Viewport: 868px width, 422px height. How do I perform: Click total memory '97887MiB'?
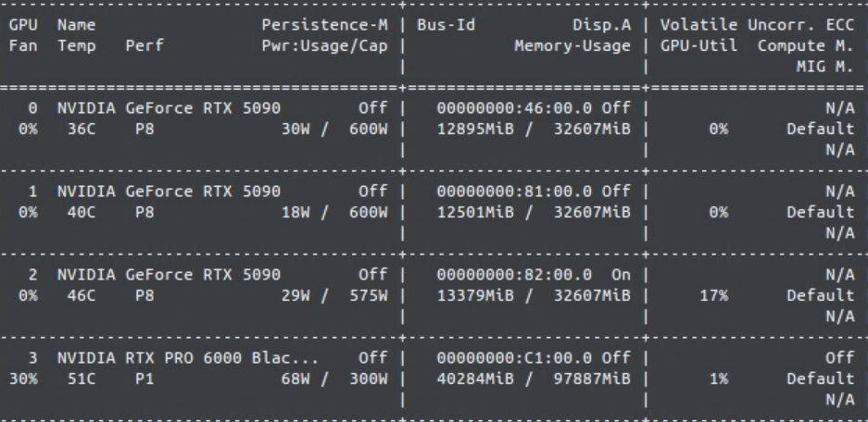(592, 379)
